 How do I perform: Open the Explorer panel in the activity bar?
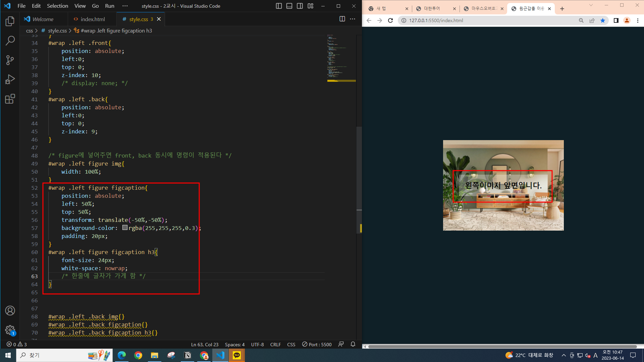[10, 21]
